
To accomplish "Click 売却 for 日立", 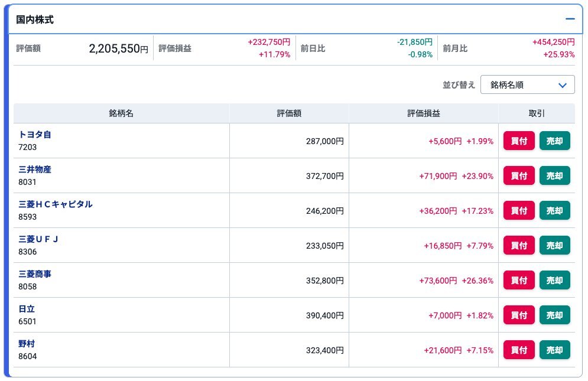I will 554,315.
